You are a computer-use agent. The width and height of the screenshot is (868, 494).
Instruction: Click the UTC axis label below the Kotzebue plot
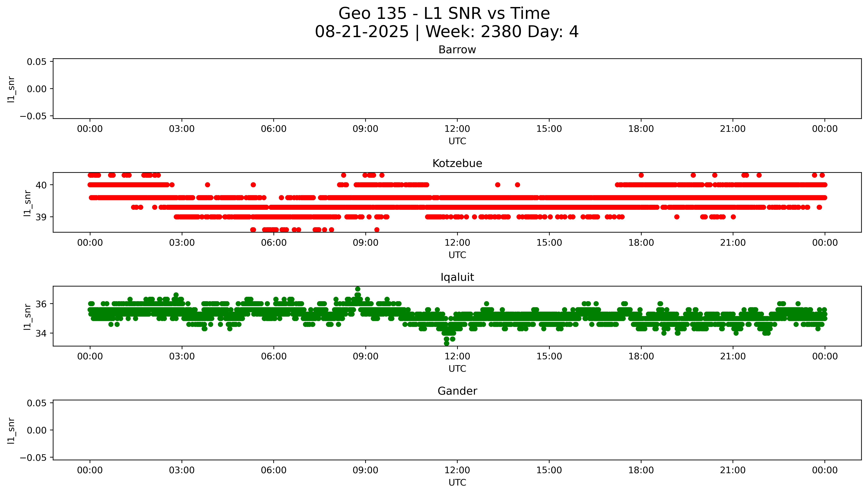(457, 255)
